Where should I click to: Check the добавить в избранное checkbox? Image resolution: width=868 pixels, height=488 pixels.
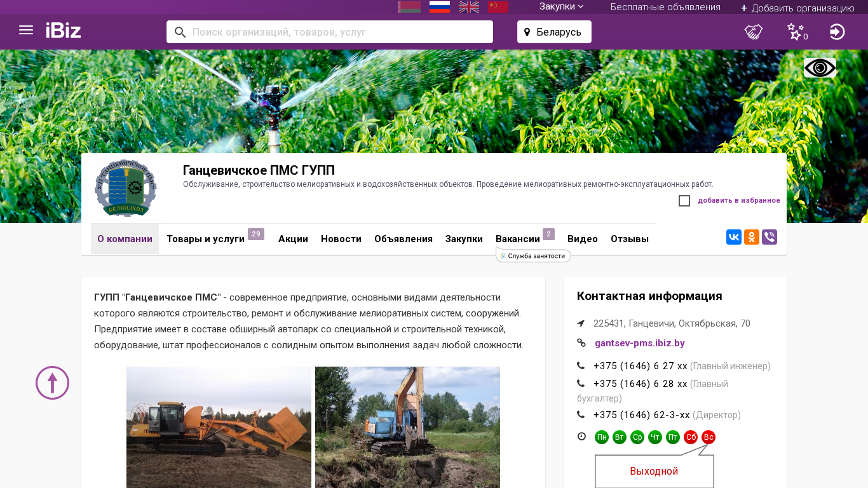[684, 201]
